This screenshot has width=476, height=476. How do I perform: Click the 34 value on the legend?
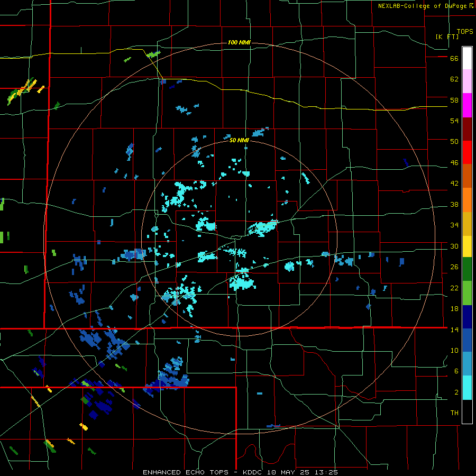click(454, 225)
